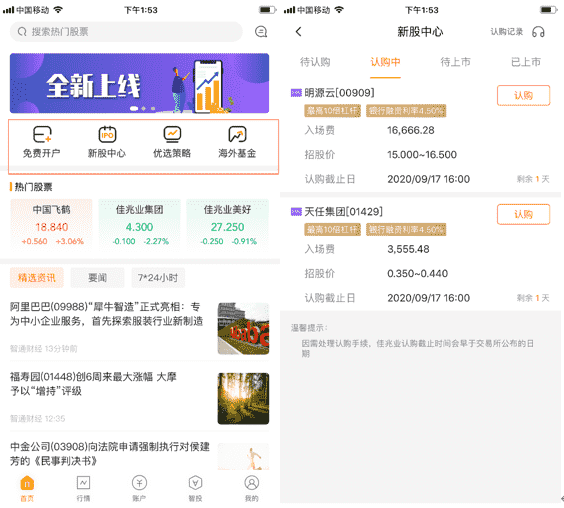Open the 中国飞鹤 hot stock card
Image resolution: width=564 pixels, height=508 pixels.
click(x=51, y=225)
